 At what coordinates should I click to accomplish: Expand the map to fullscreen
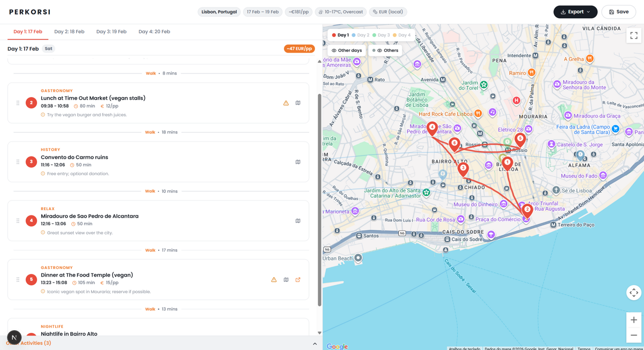[x=634, y=35]
